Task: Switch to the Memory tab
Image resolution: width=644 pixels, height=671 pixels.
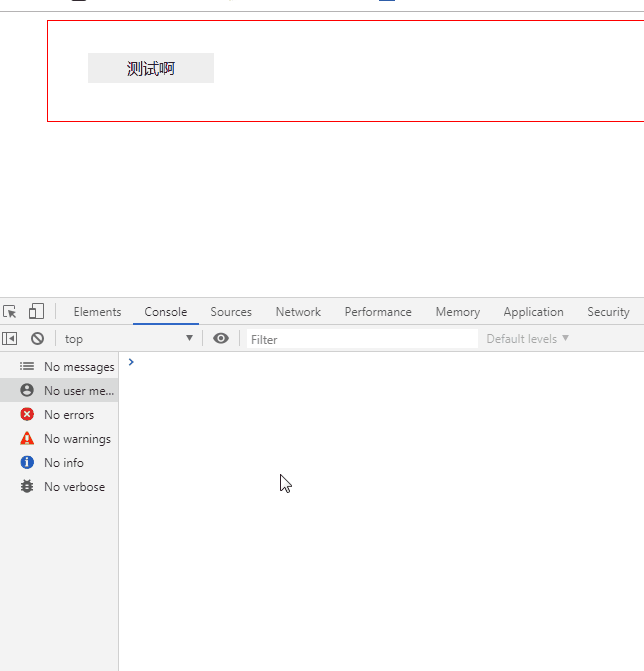Action: 457,312
